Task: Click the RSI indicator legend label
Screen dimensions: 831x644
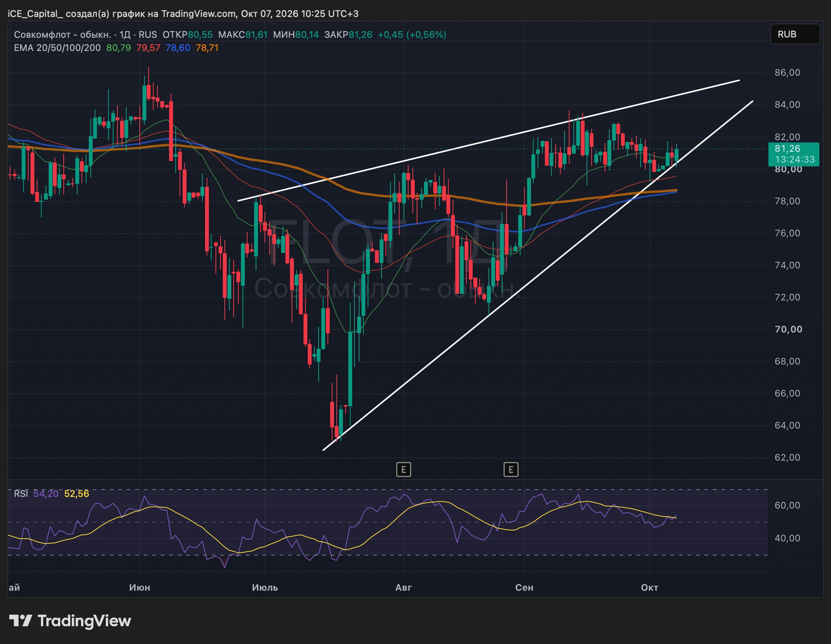Action: [x=21, y=493]
